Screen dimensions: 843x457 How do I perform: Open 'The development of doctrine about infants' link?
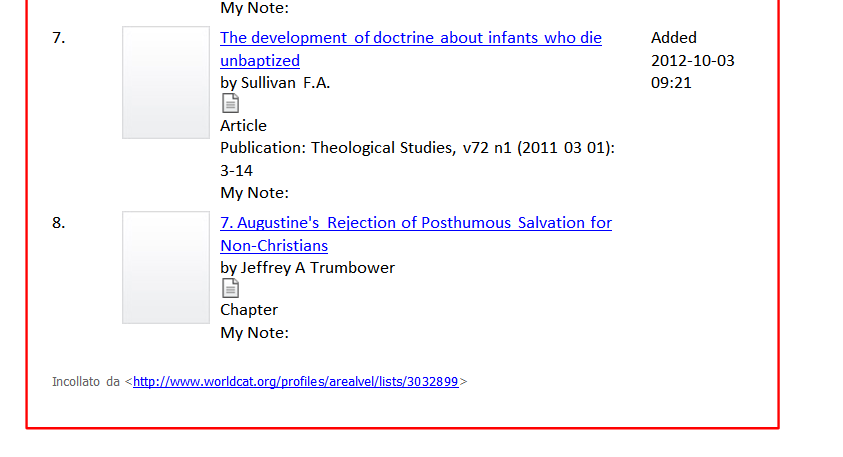click(411, 49)
